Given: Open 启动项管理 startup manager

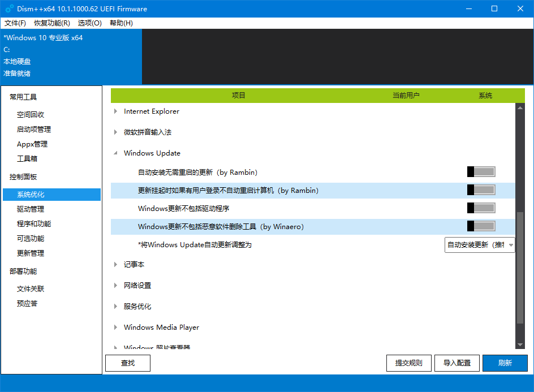Looking at the screenshot, I should click(35, 129).
